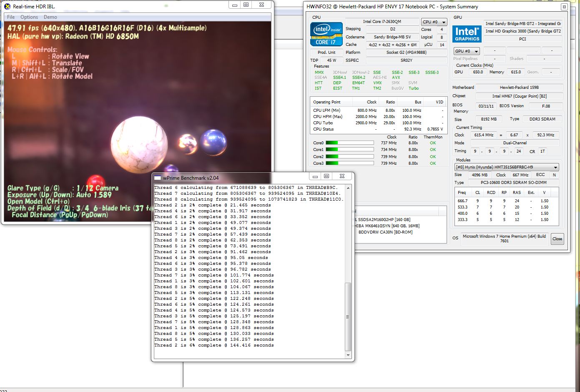Click the BIOS Version F.08 field

point(546,106)
